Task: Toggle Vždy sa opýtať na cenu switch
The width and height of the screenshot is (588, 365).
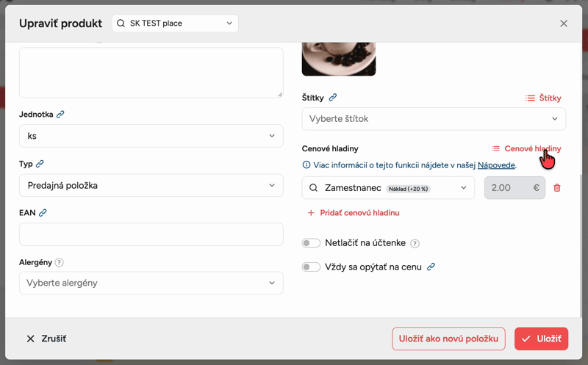Action: [x=311, y=267]
